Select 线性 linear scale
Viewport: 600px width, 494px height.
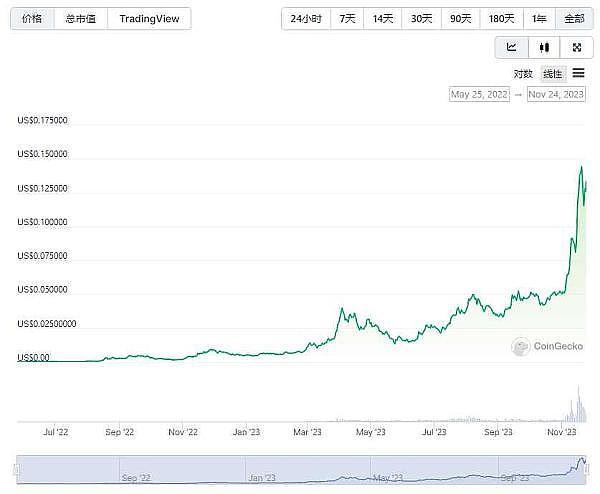click(552, 74)
